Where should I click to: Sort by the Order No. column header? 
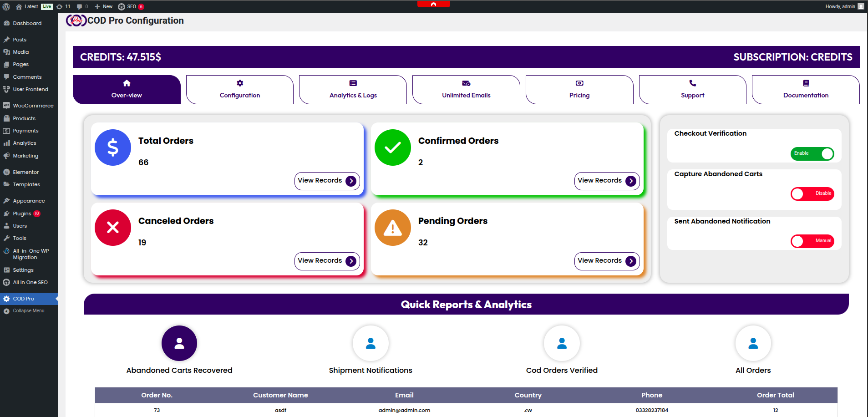click(x=157, y=395)
